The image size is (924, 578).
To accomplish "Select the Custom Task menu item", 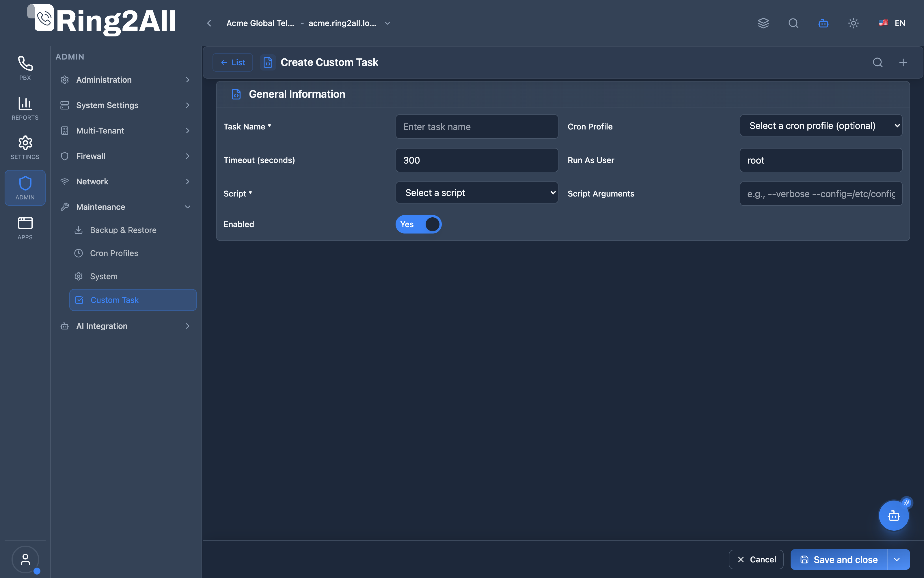I will point(133,300).
